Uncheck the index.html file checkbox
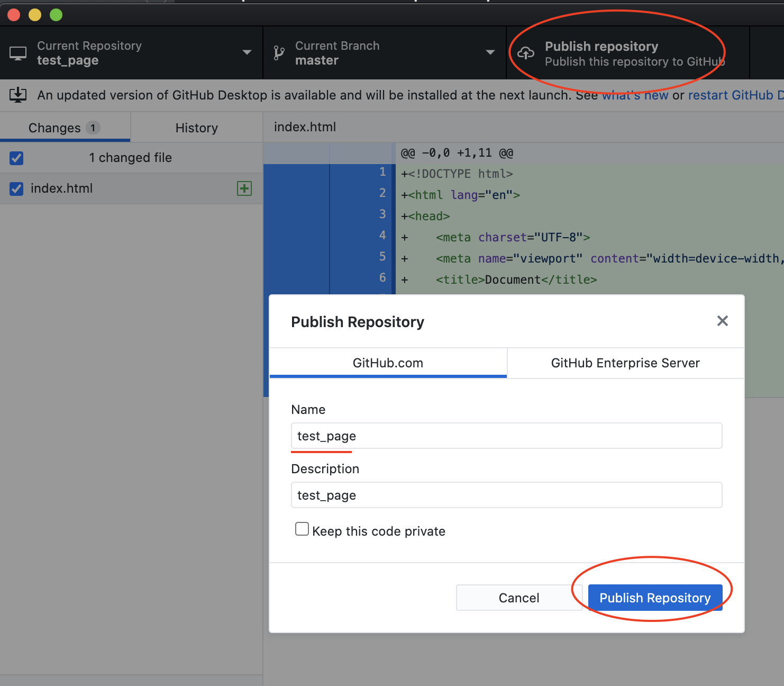 16,188
